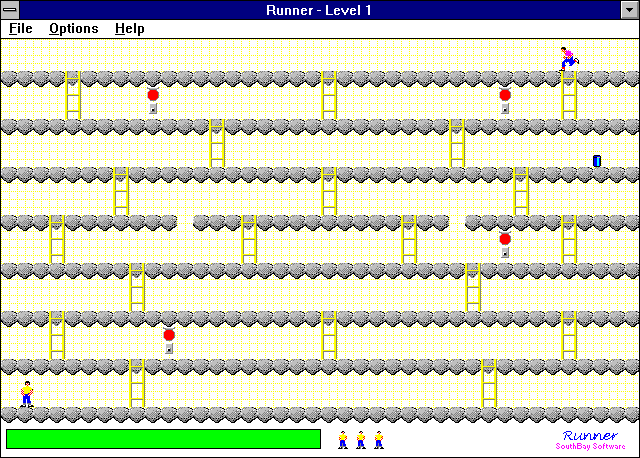Image resolution: width=640 pixels, height=458 pixels.
Task: Open the window system control menu box
Action: pyautogui.click(x=10, y=10)
